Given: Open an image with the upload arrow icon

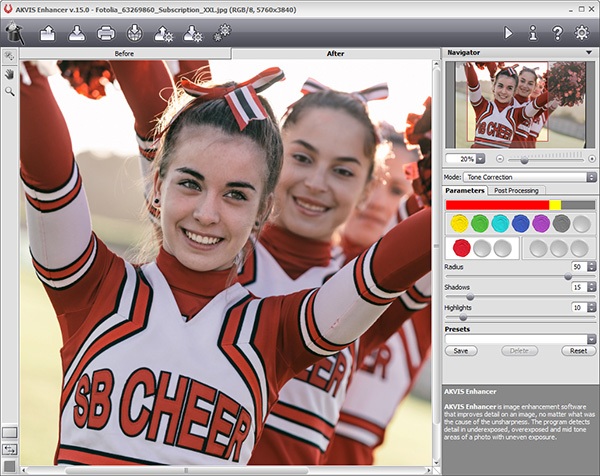Looking at the screenshot, I should [x=47, y=33].
